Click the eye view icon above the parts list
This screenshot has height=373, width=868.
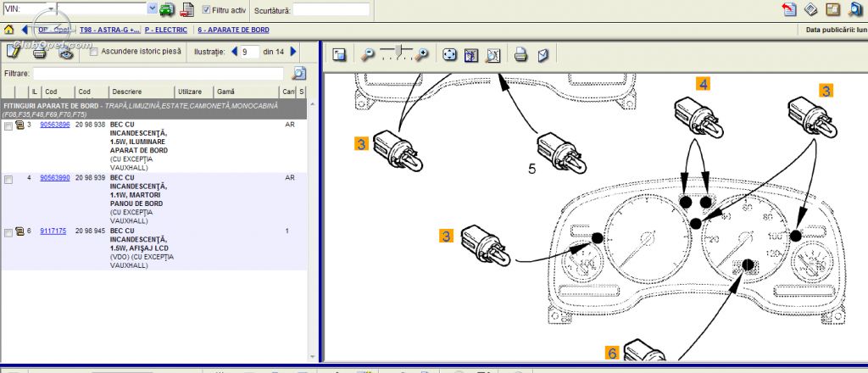click(x=66, y=53)
